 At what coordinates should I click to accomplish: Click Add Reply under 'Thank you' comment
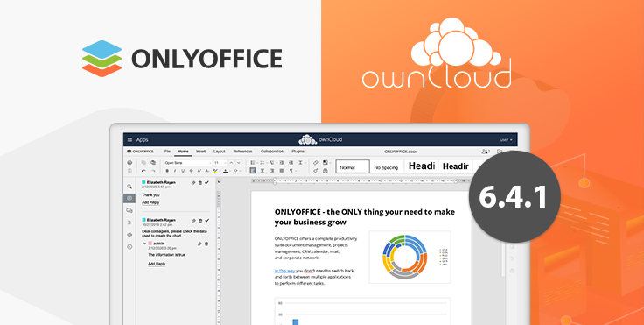coord(150,202)
